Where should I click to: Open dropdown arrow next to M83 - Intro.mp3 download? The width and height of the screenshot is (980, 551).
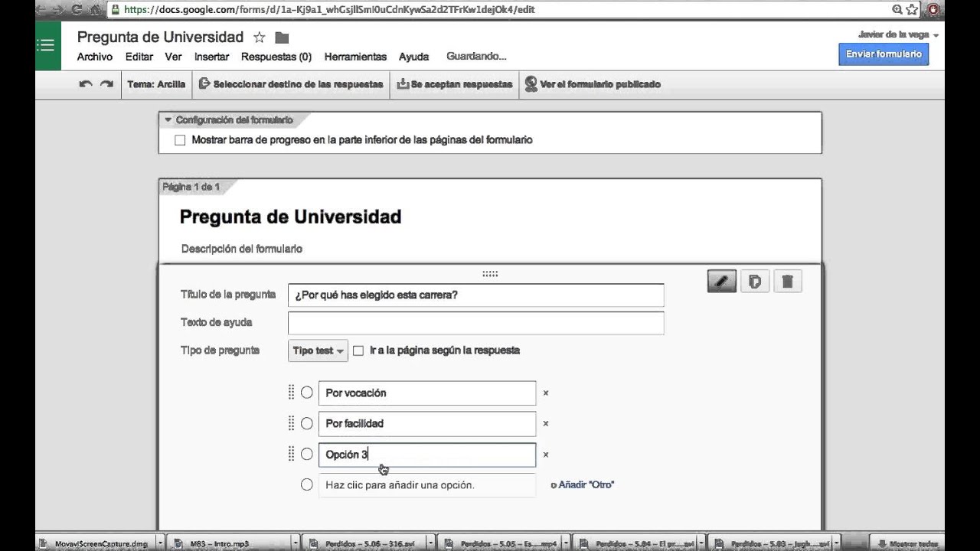click(296, 543)
